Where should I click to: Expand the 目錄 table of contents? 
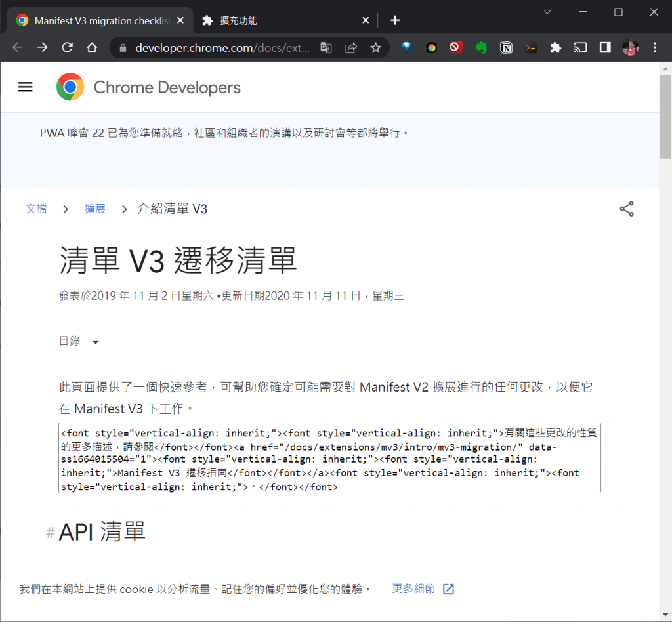pos(79,341)
